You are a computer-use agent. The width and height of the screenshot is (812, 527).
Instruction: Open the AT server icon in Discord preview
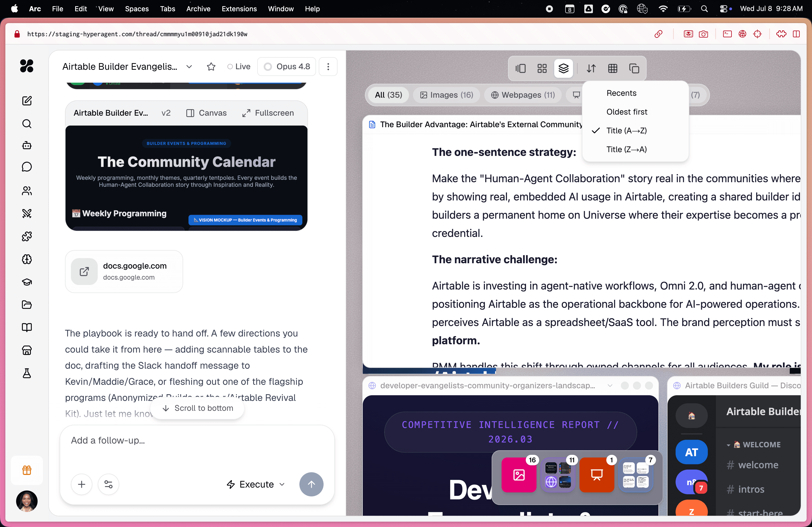(691, 452)
